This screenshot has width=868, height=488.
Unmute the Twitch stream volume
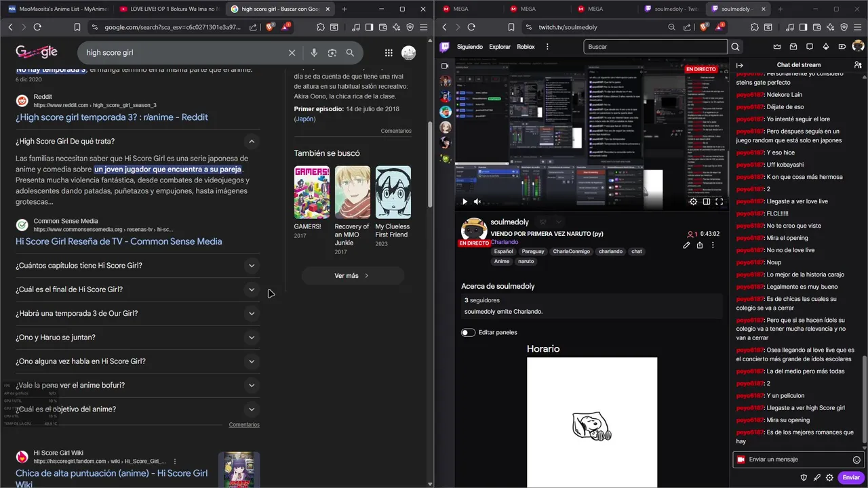pos(477,201)
